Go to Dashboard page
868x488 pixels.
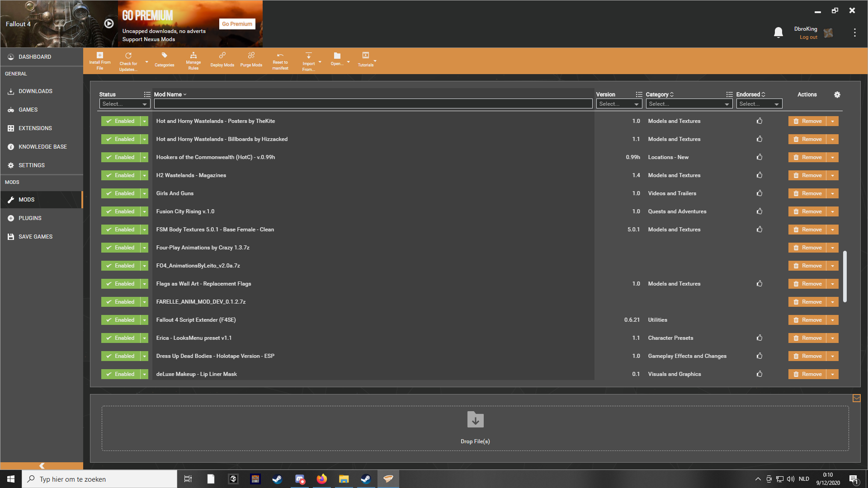[x=42, y=57]
